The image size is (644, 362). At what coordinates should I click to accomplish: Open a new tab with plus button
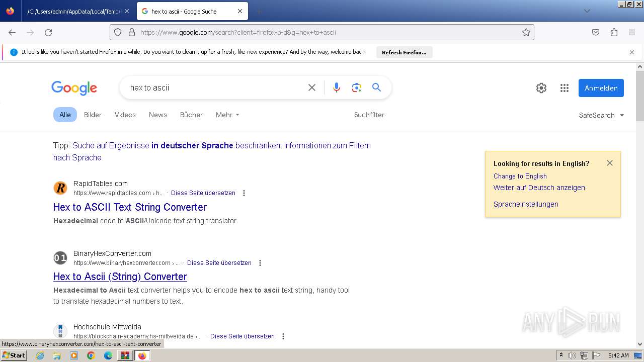click(x=259, y=11)
